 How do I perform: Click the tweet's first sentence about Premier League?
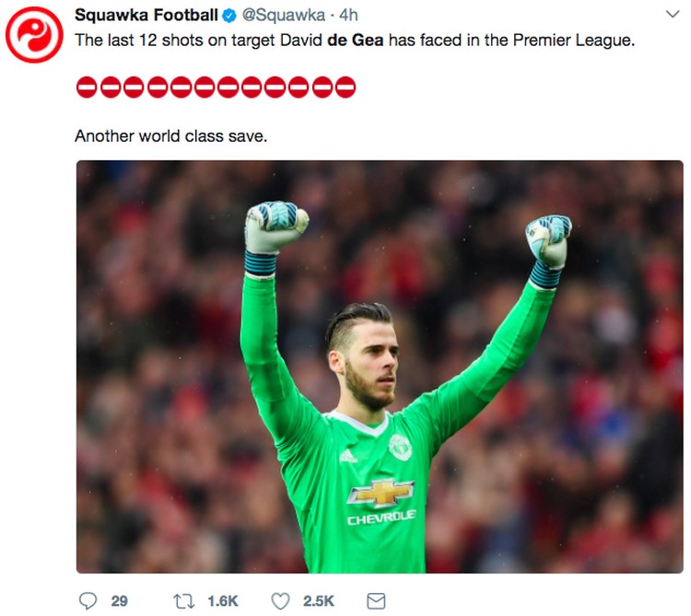tap(355, 41)
